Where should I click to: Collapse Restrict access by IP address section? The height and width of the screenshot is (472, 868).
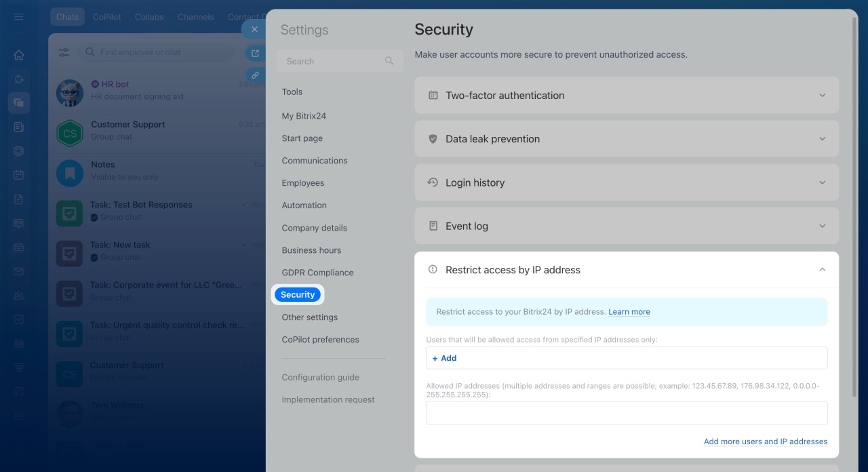[x=822, y=270]
